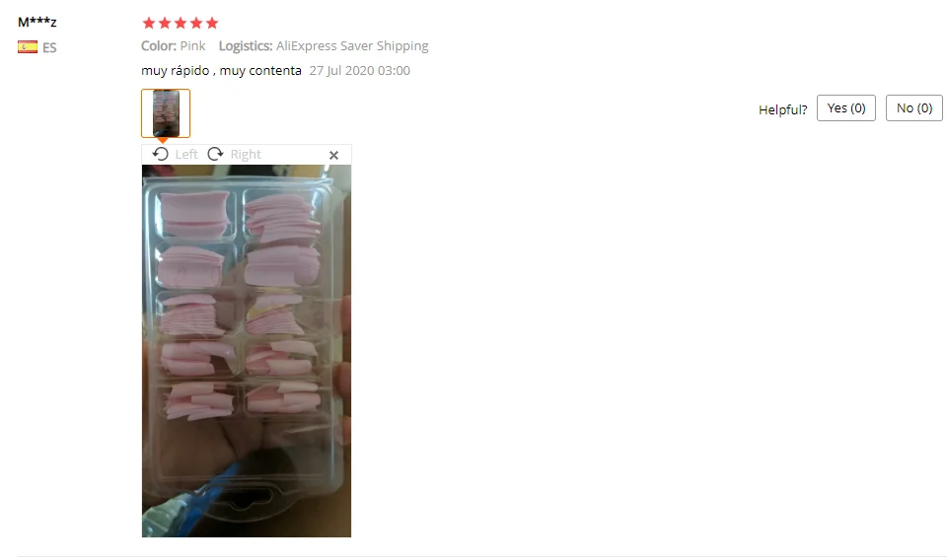
Task: Click review text "muy rápido, muy contenta"
Action: tap(221, 71)
